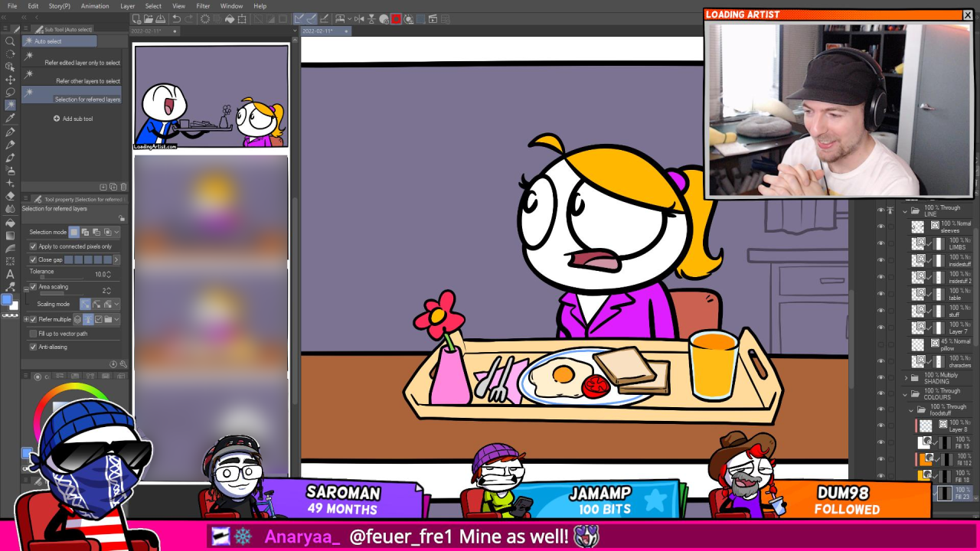Click the Undo arrow in toolbar
Screen dimensions: 980x551
point(177,19)
